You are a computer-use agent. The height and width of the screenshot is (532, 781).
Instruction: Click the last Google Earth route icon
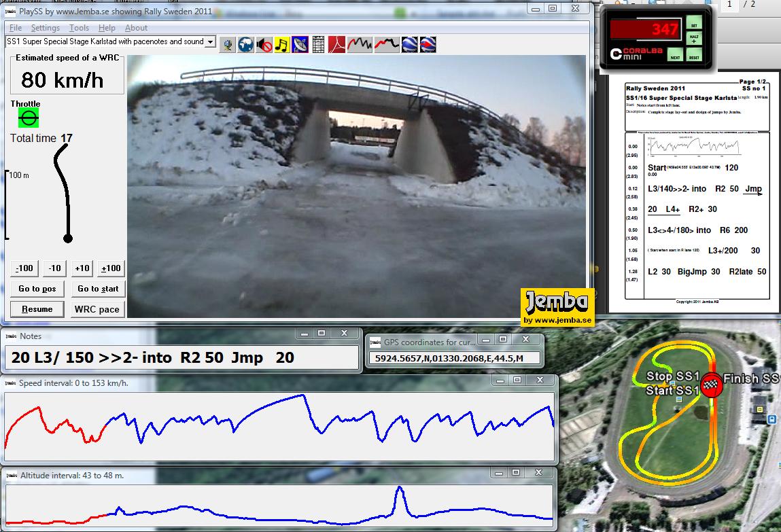click(428, 45)
